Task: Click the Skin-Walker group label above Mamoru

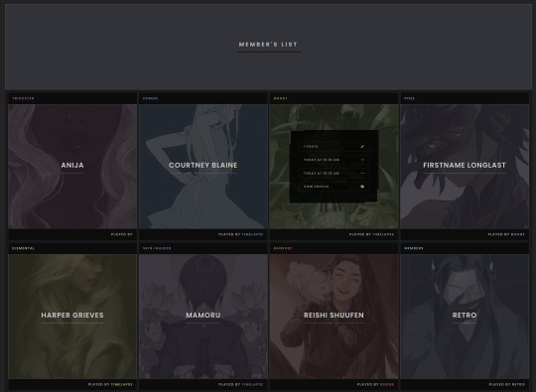Action: (x=157, y=248)
